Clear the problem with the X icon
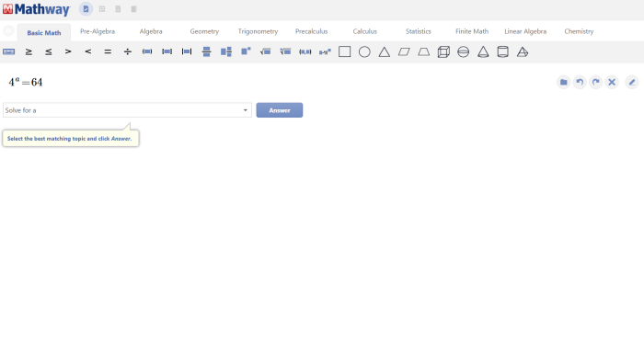This screenshot has height=362, width=644. point(612,82)
